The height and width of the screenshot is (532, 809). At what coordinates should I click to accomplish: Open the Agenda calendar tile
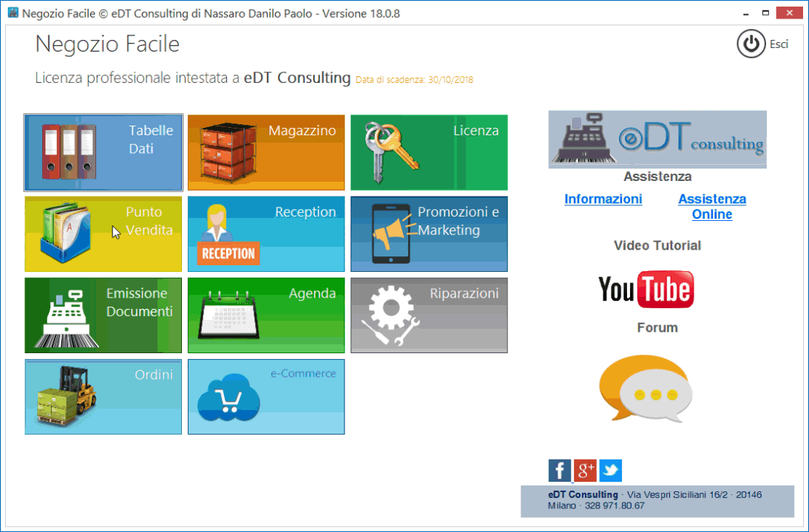(266, 316)
